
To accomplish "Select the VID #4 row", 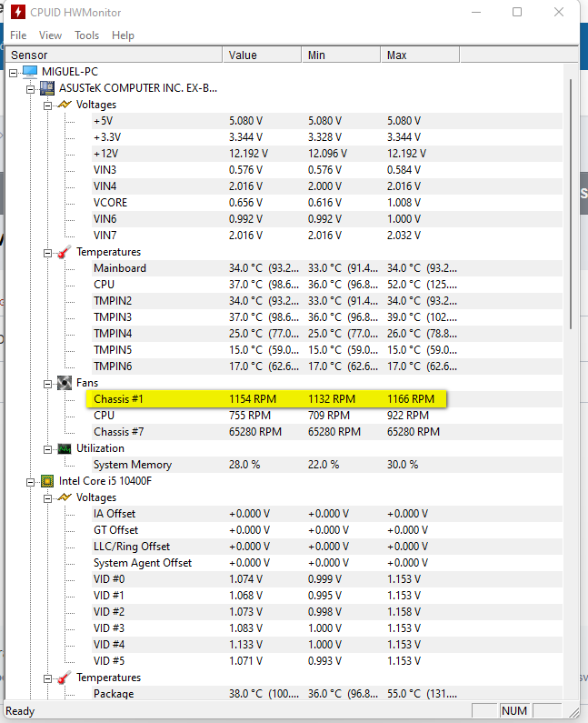I will [x=327, y=645].
